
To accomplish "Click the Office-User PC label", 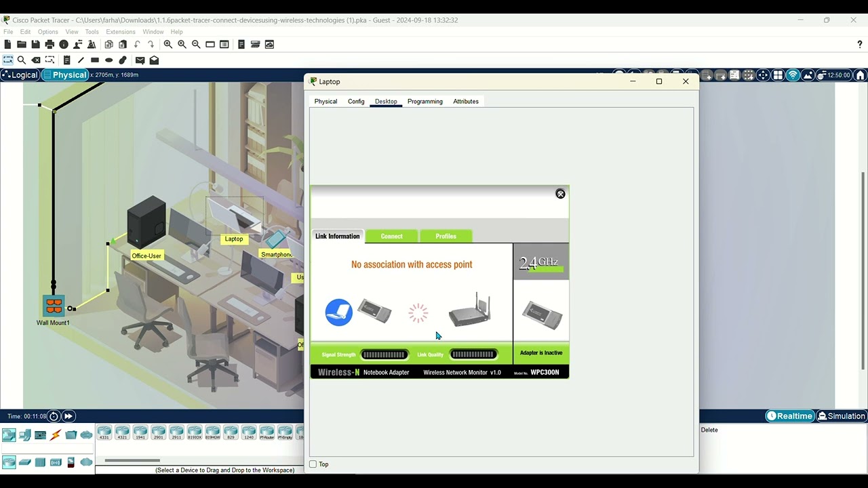I will (x=146, y=256).
